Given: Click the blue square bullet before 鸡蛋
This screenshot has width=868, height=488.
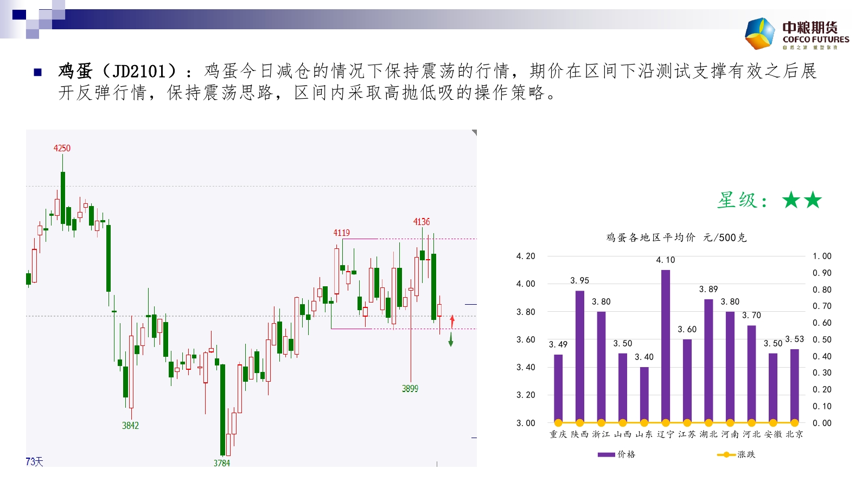Looking at the screenshot, I should pyautogui.click(x=38, y=72).
